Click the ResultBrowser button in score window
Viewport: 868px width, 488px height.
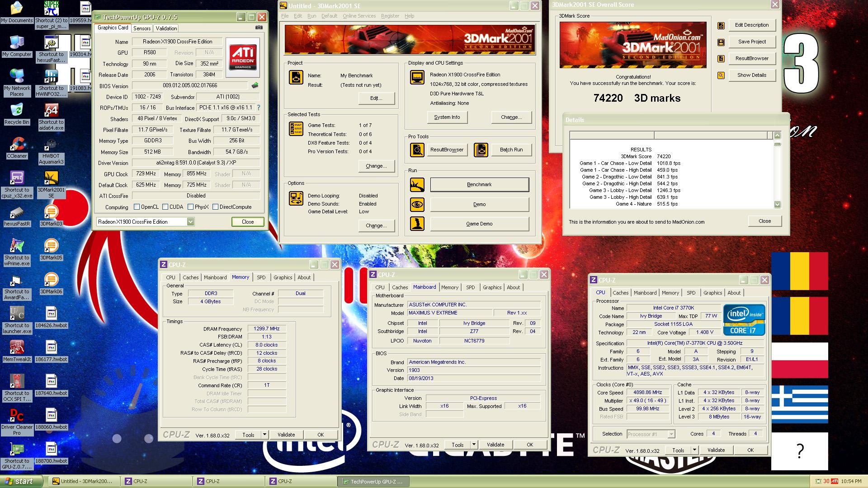pyautogui.click(x=752, y=58)
